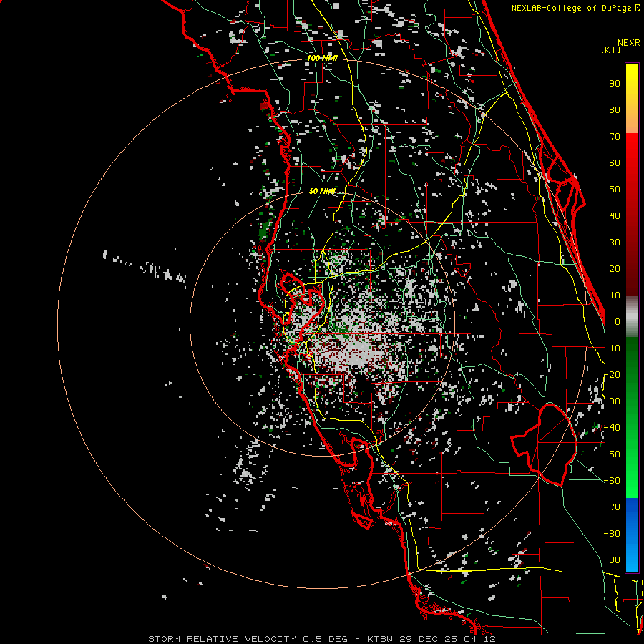Click the NEXR label above the color scale
The width and height of the screenshot is (644, 644).
tap(629, 43)
